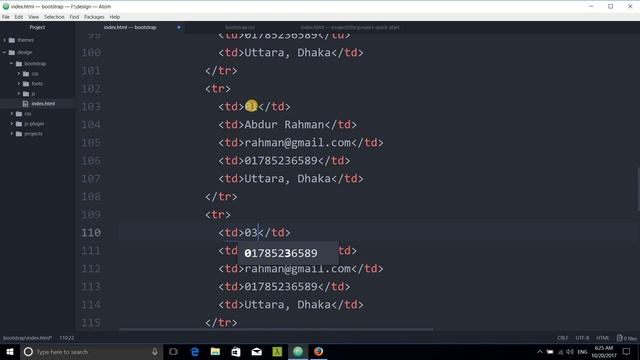The height and width of the screenshot is (360, 640).
Task: Expand the css folder inside bootstrap
Action: click(x=19, y=74)
